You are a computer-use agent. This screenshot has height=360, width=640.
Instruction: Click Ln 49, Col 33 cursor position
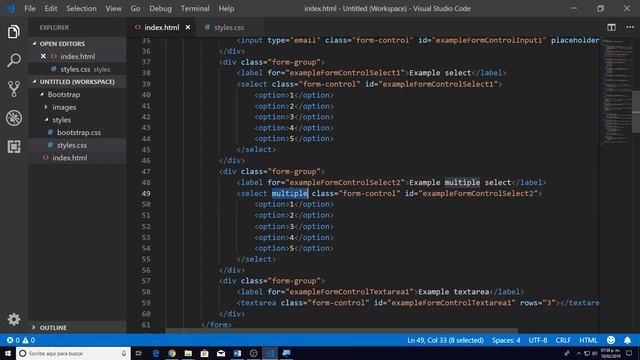pyautogui.click(x=445, y=340)
